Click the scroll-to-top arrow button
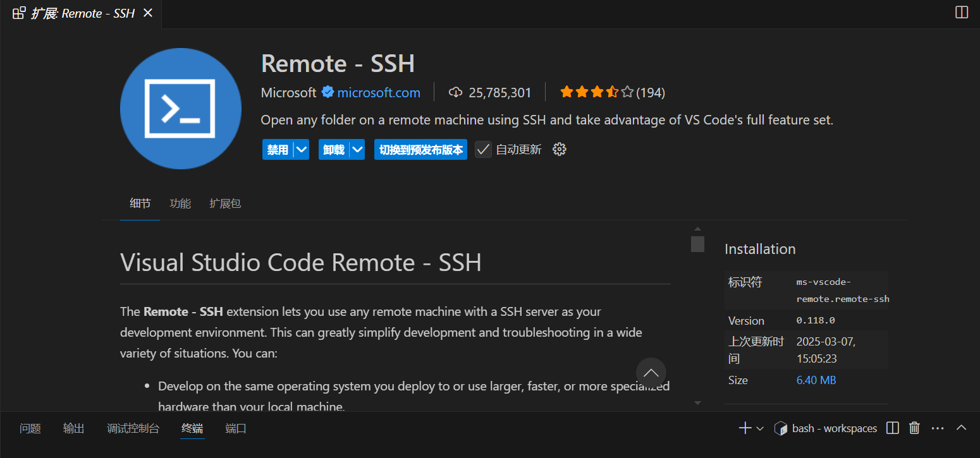The width and height of the screenshot is (980, 458). pos(651,373)
